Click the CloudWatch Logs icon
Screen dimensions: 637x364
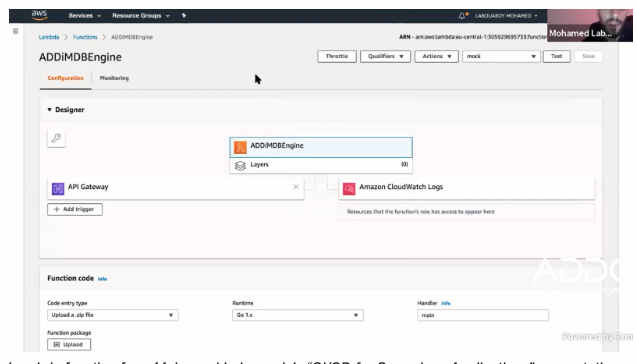tap(349, 188)
